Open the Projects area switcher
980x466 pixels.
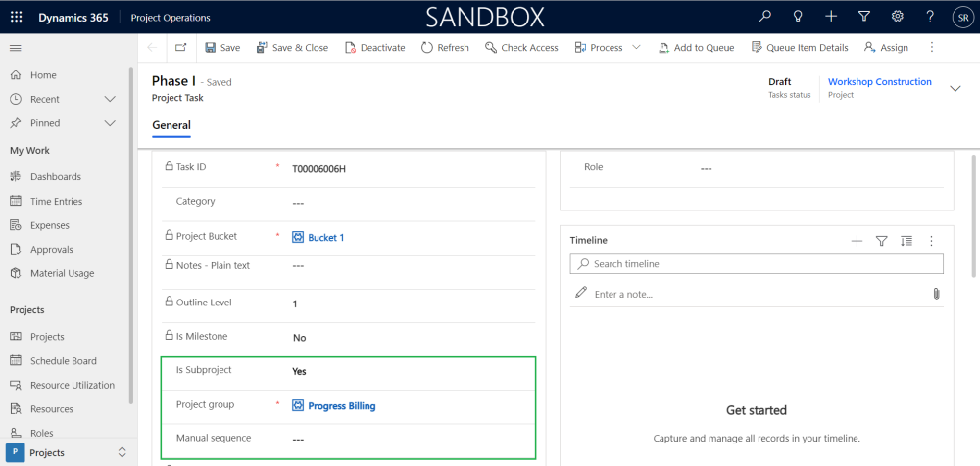point(69,453)
